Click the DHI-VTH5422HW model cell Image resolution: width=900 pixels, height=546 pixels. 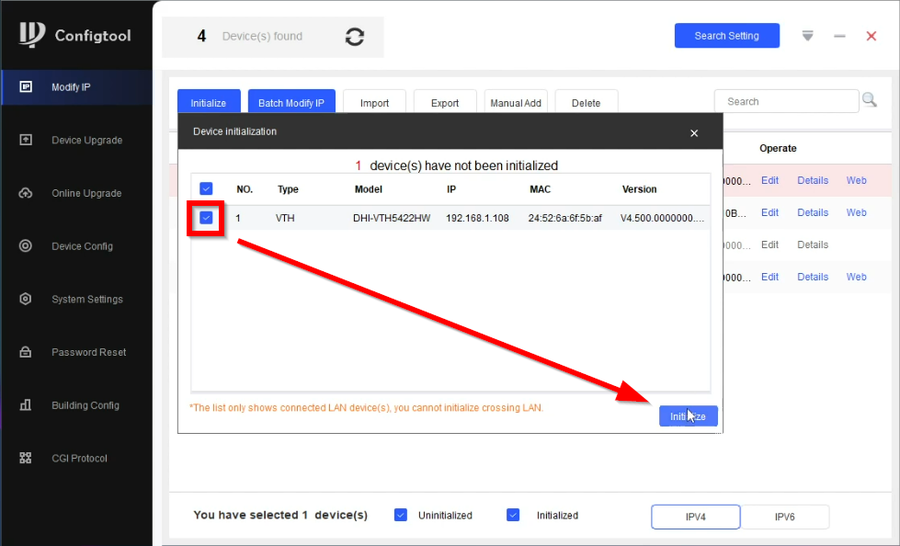[x=391, y=218]
